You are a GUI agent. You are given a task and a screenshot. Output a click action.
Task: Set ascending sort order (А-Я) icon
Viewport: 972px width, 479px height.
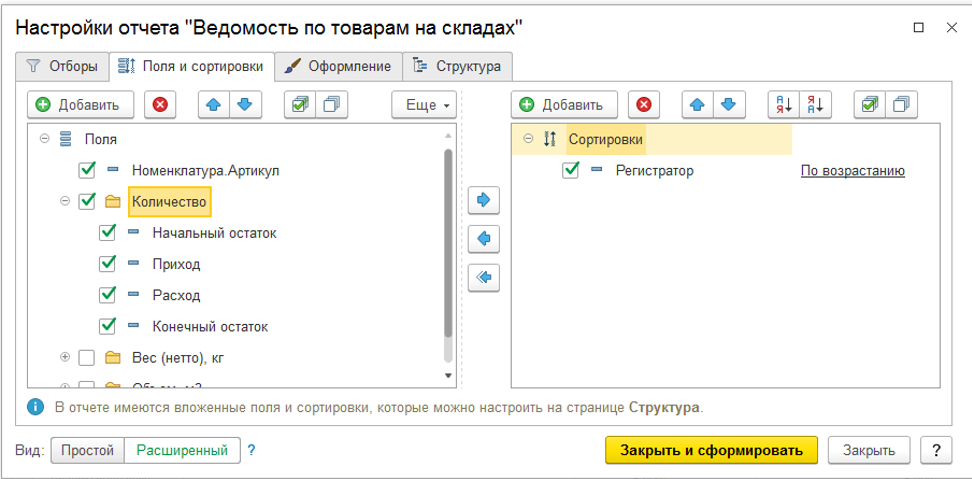[x=784, y=105]
